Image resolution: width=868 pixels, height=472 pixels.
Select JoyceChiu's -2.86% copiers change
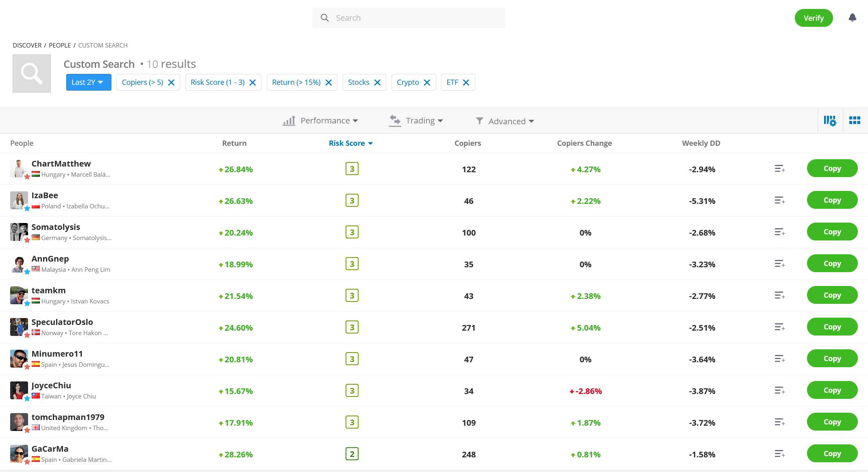coord(585,391)
